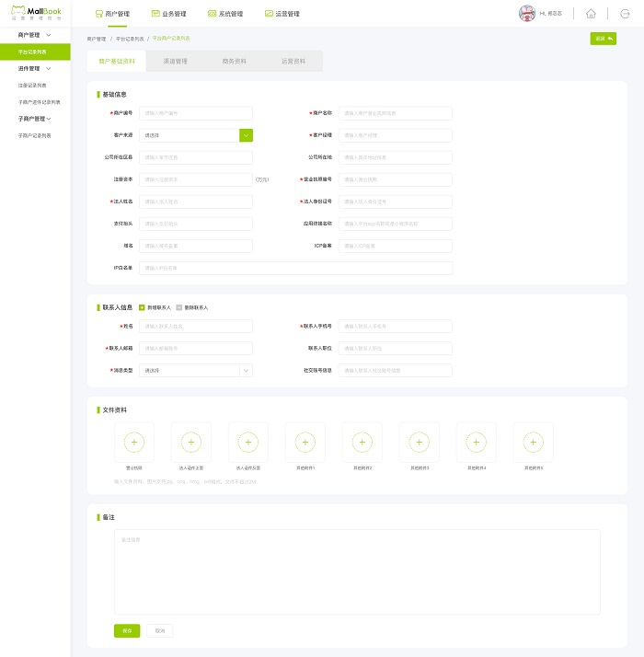Select the 新增联系人 option
The width and height of the screenshot is (644, 657).
[141, 307]
